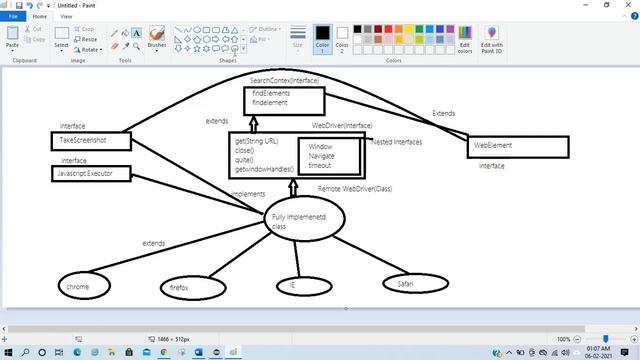
Task: Pick the yellow color swatch
Action: click(x=409, y=29)
